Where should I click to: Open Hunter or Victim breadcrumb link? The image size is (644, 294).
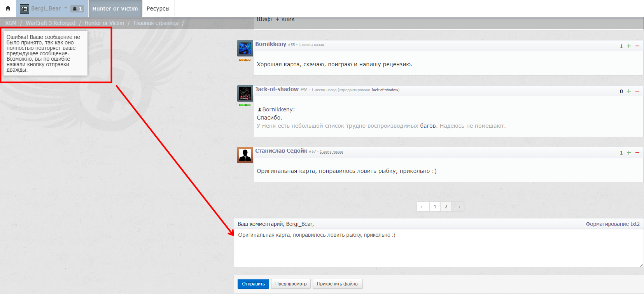104,23
